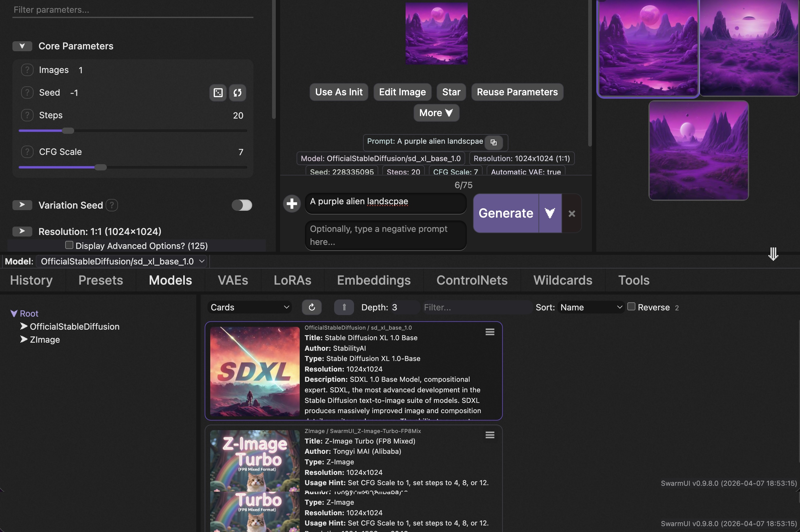Viewport: 800px width, 532px height.
Task: Click the plus icon beside the prompt box
Action: 292,204
